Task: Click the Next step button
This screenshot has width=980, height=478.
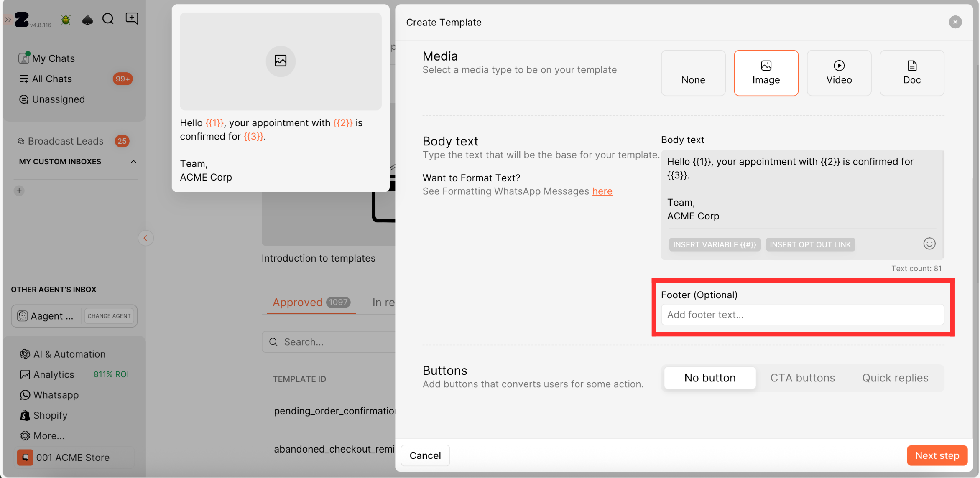Action: click(937, 455)
